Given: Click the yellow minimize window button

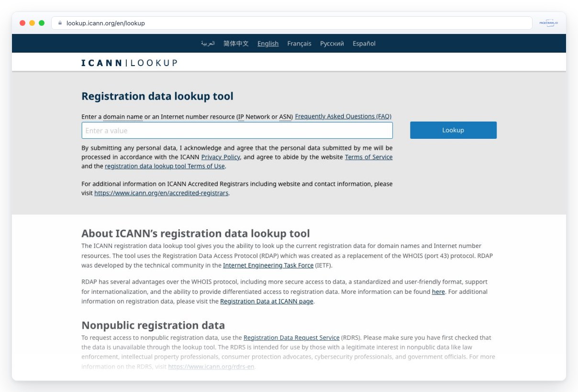Looking at the screenshot, I should tap(32, 23).
